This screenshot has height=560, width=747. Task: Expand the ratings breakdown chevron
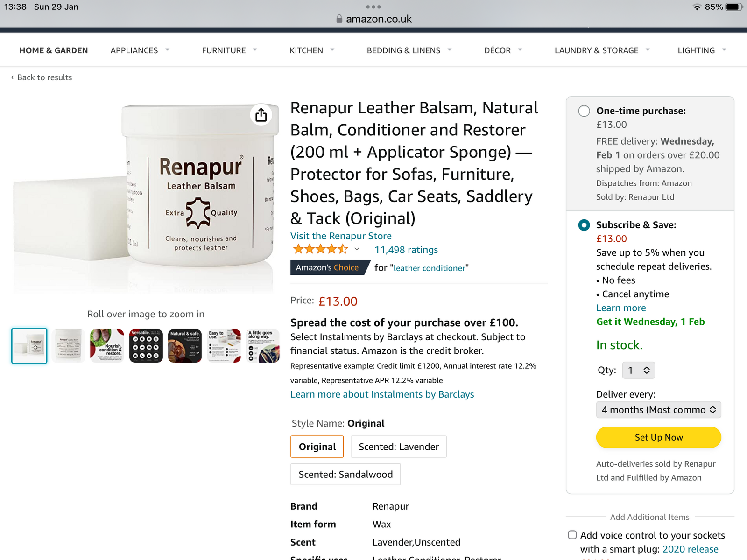(x=357, y=249)
